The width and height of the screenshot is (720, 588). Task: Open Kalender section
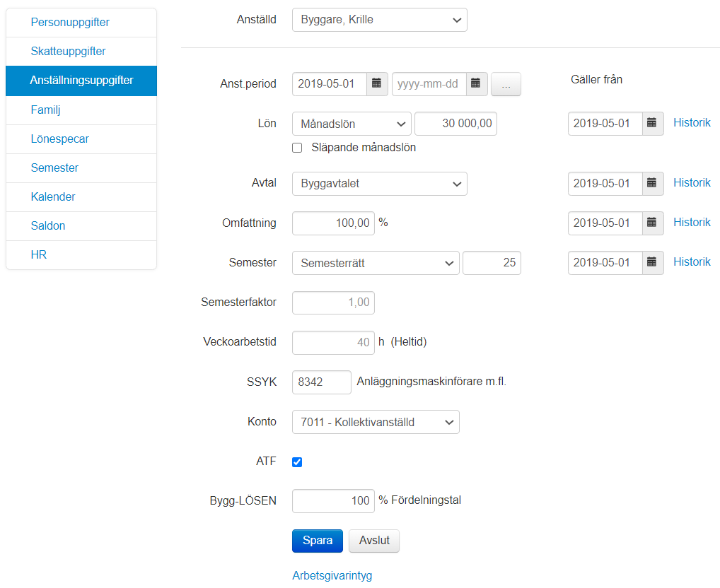[81, 196]
